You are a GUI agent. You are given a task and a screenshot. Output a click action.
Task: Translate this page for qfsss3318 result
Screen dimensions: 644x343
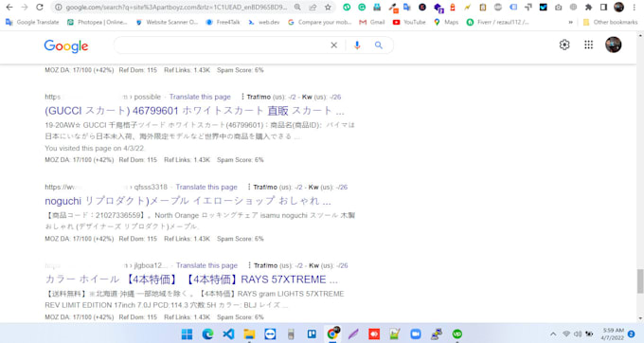pyautogui.click(x=206, y=187)
